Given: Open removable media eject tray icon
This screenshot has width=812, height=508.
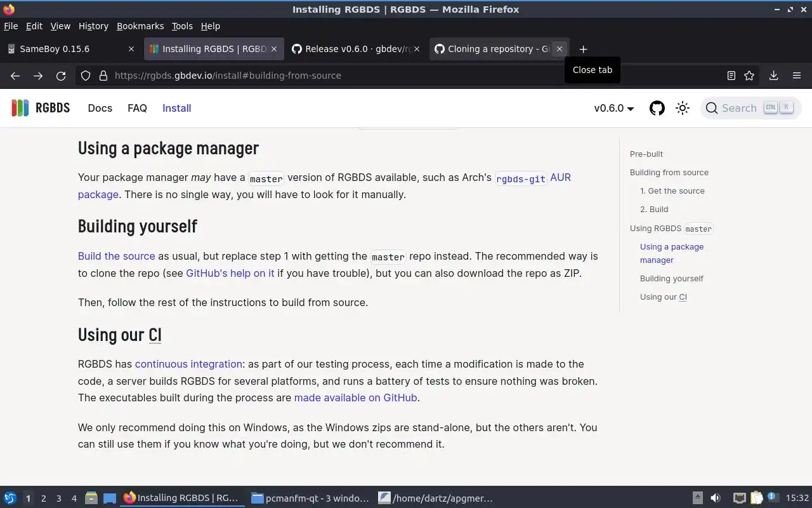Looking at the screenshot, I should tap(697, 498).
